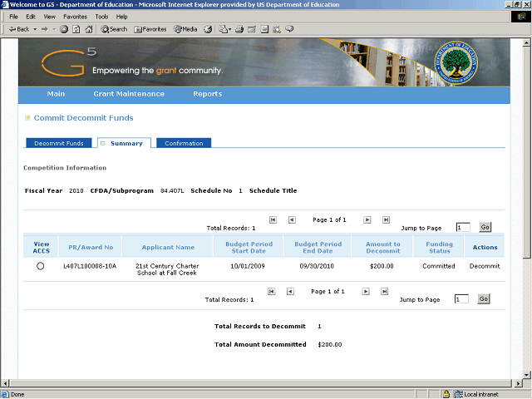Open the Search pane in toolbar

[114, 29]
